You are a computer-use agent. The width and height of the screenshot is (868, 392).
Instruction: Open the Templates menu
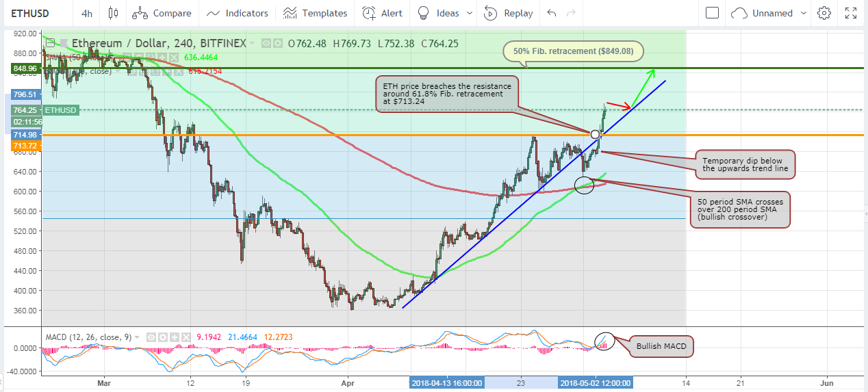(315, 13)
